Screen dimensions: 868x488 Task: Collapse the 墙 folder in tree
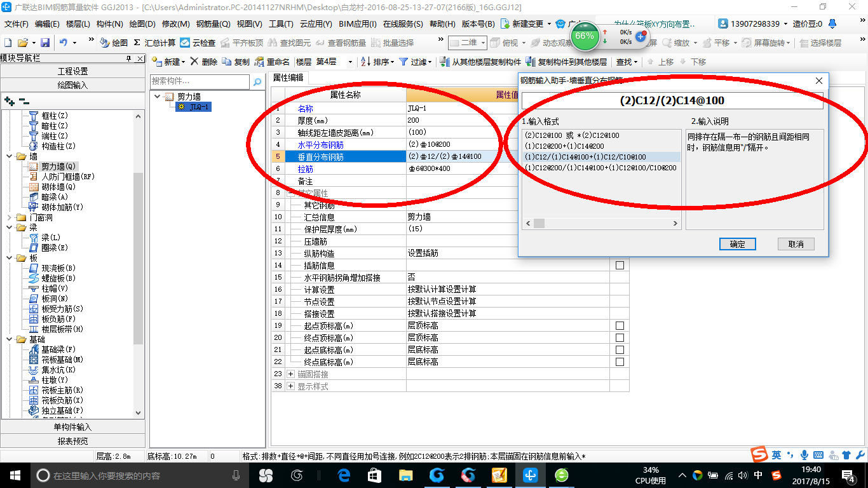[x=9, y=156]
